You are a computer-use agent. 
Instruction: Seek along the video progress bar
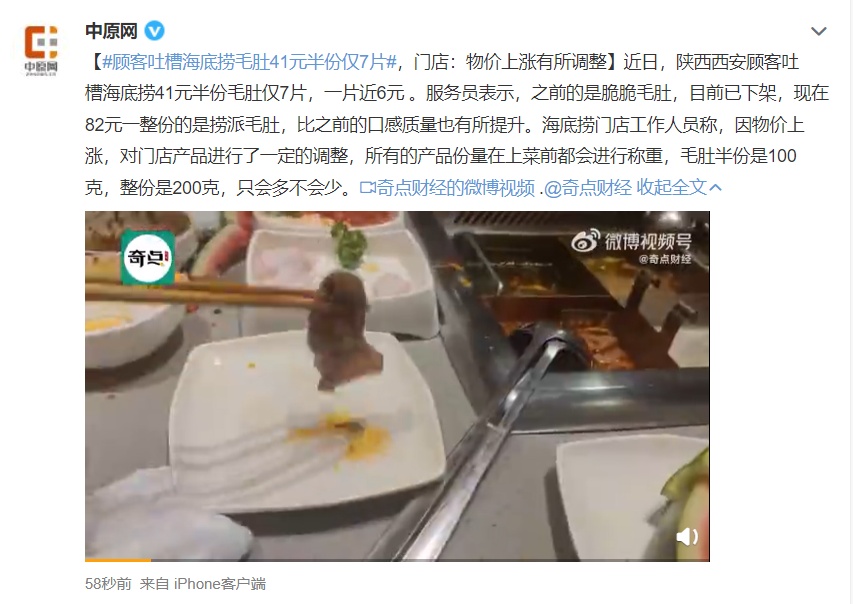397,559
